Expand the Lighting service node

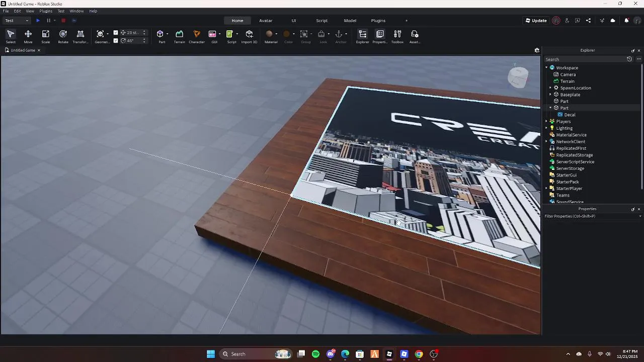pos(546,128)
